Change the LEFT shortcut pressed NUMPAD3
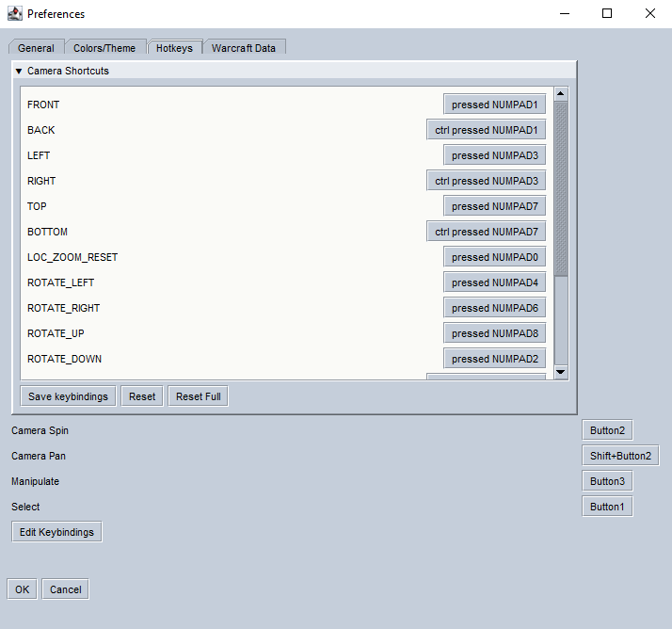The width and height of the screenshot is (672, 629). point(494,155)
